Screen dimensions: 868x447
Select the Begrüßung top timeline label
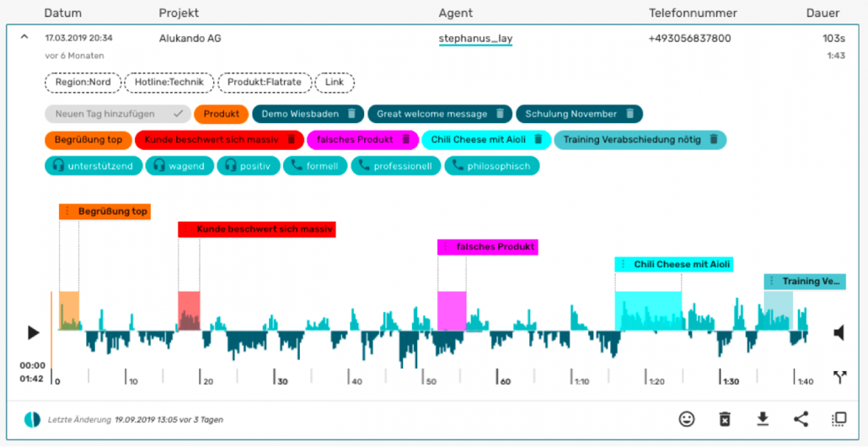coord(105,212)
